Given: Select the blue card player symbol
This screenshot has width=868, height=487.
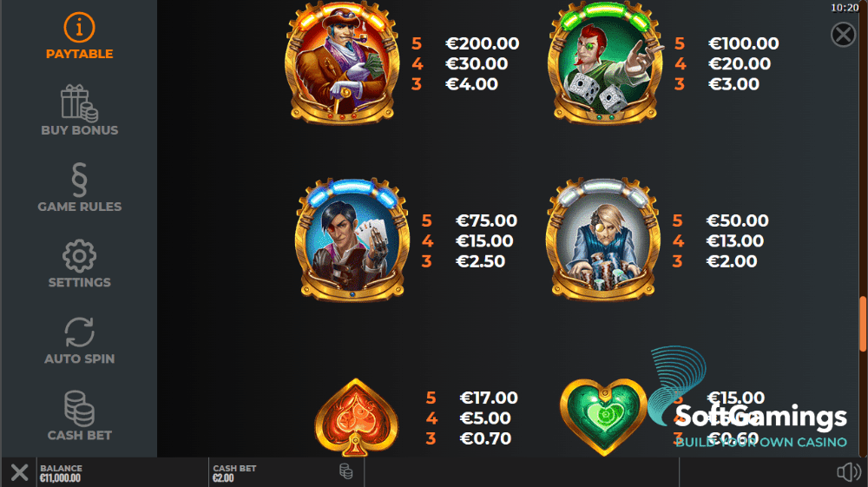Looking at the screenshot, I should point(352,240).
